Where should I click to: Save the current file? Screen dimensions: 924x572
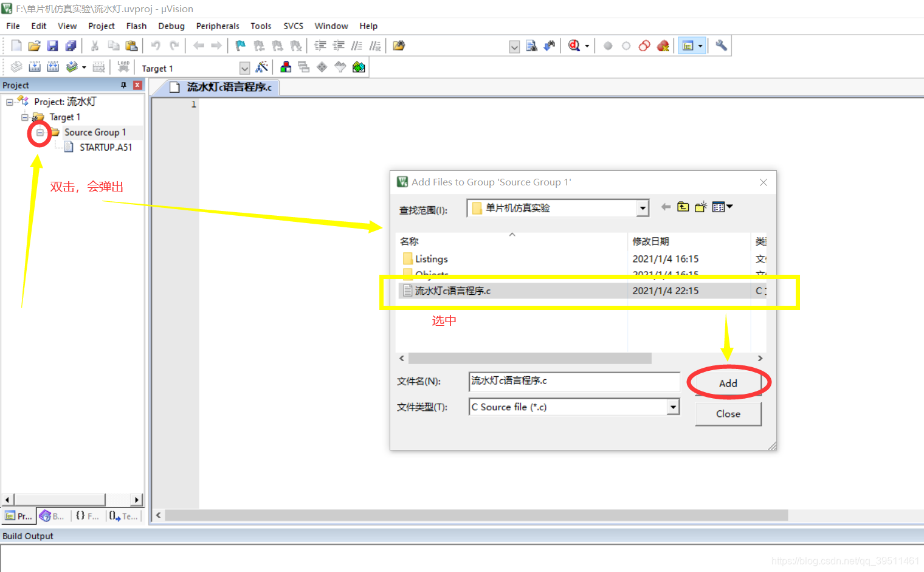[x=53, y=46]
